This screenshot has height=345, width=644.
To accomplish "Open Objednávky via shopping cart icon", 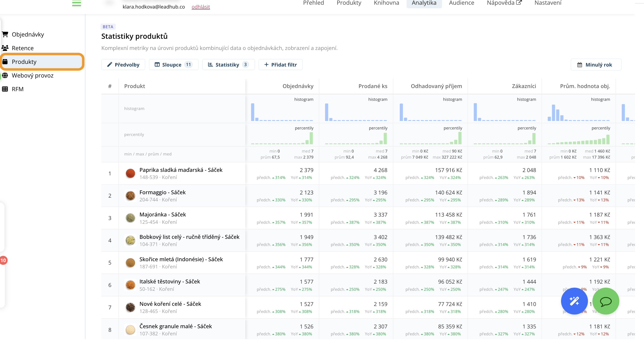I will coord(5,34).
